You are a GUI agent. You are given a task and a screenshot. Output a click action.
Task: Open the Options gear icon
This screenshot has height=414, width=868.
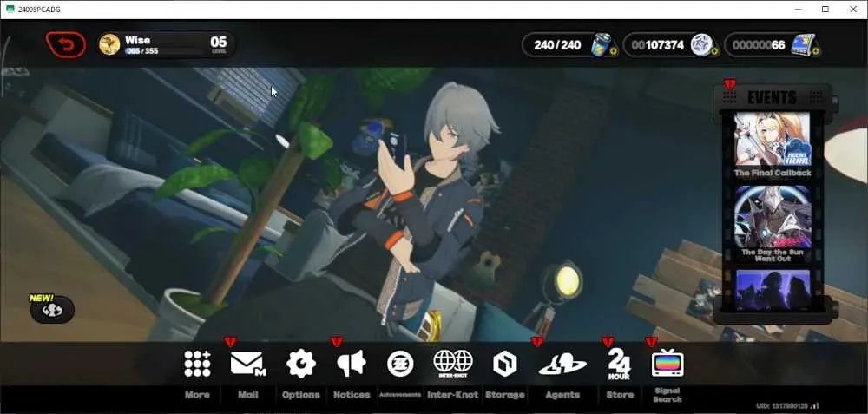pos(301,364)
